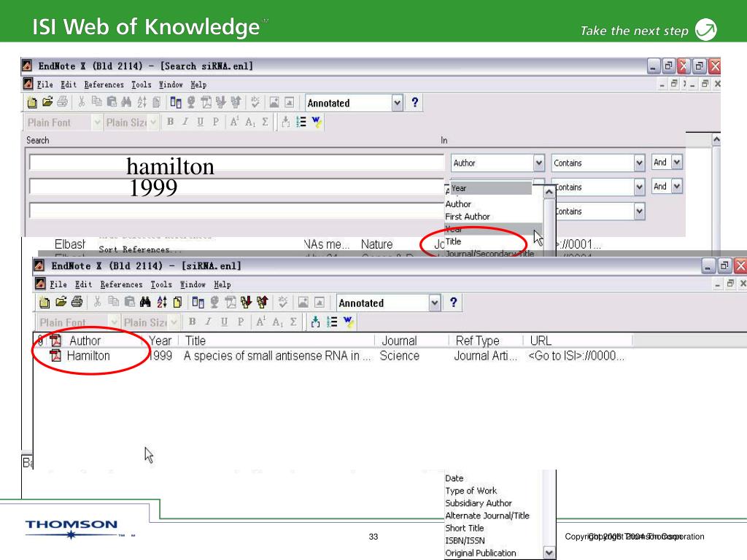Select the Hamilton 1999 Science reference row
747x560 pixels.
[x=336, y=356]
